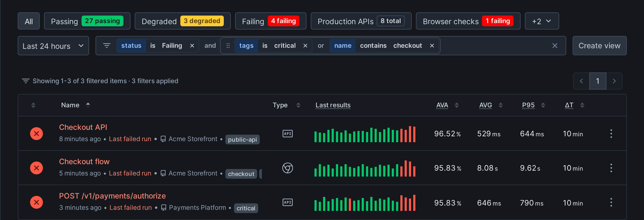Open the Last 24 hours time range dropdown
Viewport: 644px width, 220px height.
point(53,46)
